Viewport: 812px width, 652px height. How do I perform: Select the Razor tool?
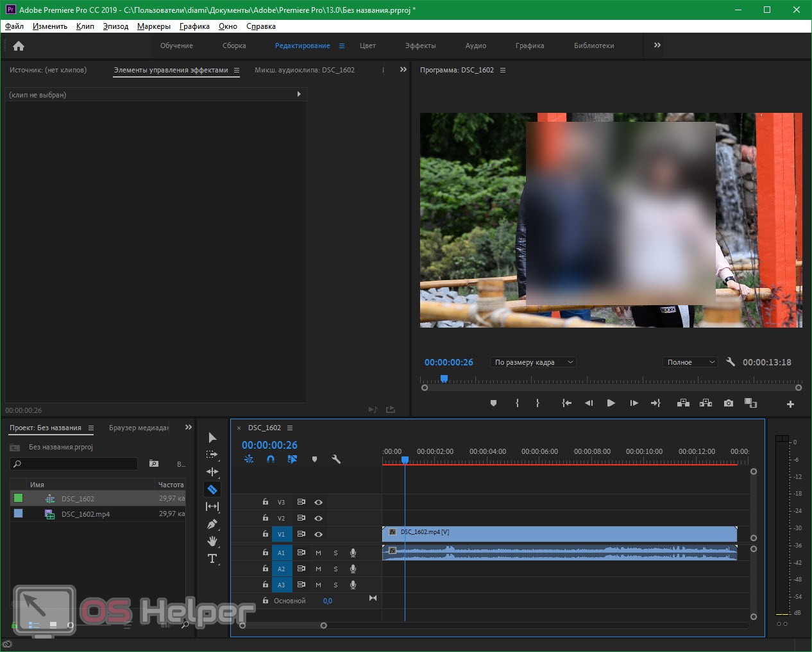[212, 489]
